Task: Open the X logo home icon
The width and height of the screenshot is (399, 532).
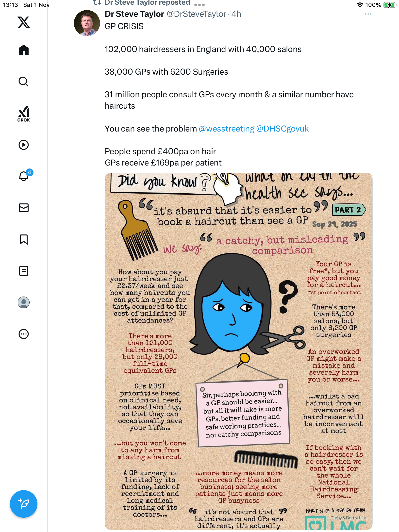Action: click(24, 22)
